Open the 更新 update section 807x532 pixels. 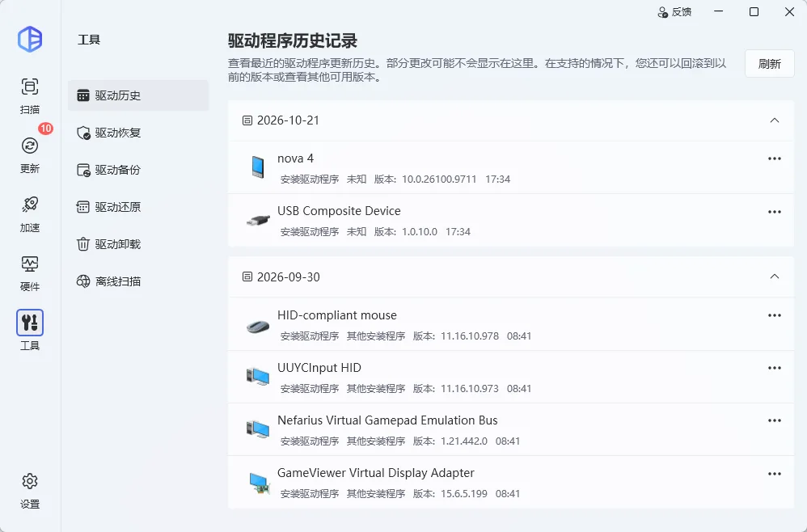pyautogui.click(x=30, y=154)
